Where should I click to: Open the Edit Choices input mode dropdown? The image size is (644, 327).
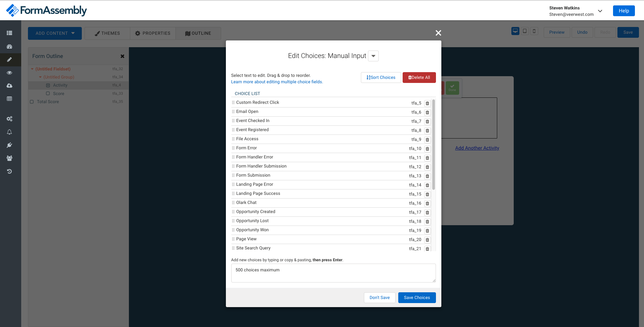tap(373, 56)
